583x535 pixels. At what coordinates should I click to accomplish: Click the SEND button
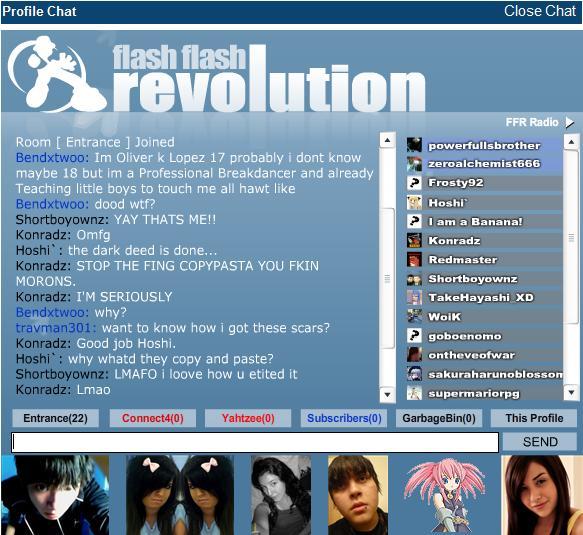tap(540, 442)
